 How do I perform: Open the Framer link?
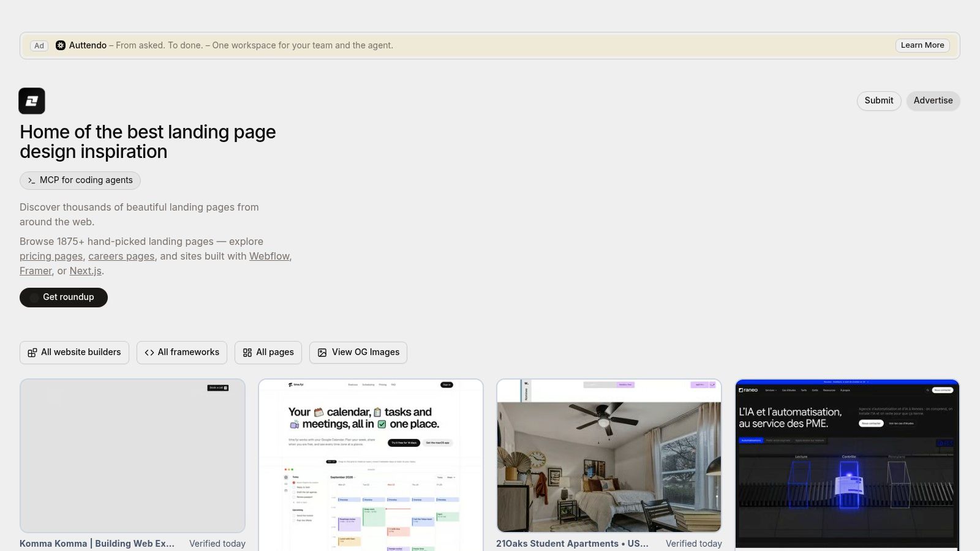(x=36, y=271)
